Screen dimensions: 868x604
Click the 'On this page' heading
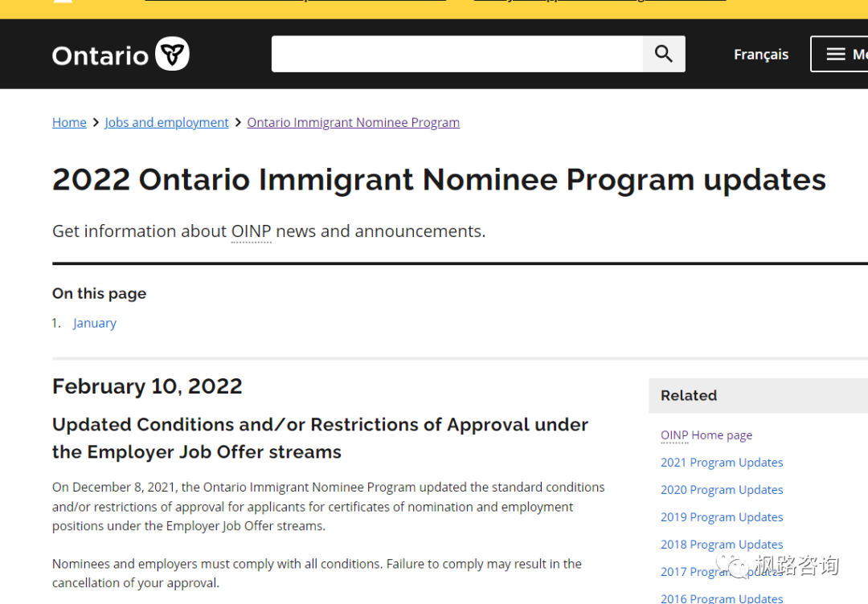pyautogui.click(x=99, y=294)
